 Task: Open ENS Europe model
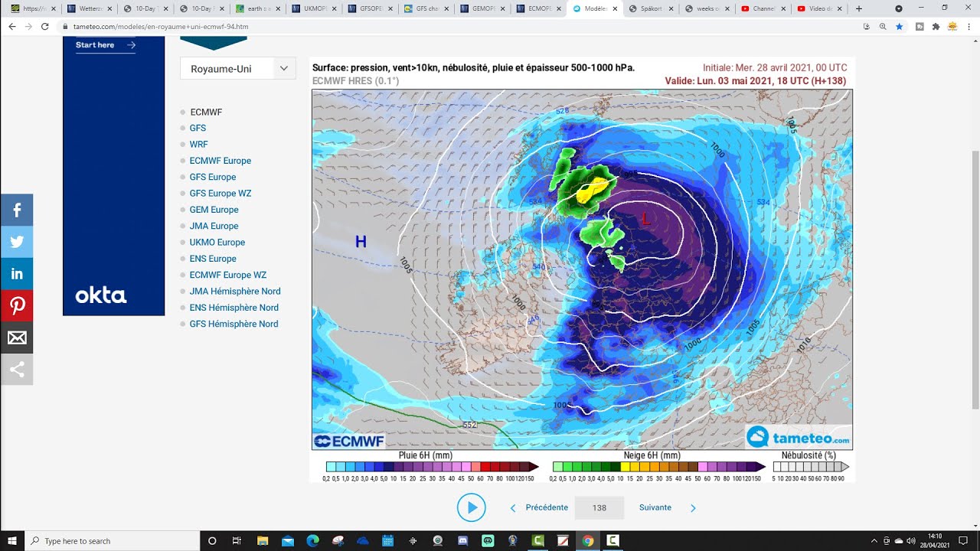213,259
